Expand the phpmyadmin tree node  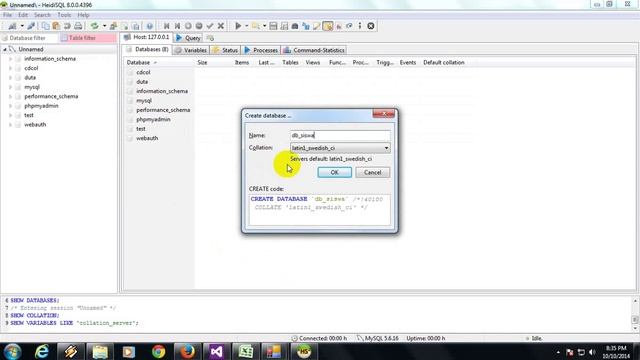[x=11, y=106]
